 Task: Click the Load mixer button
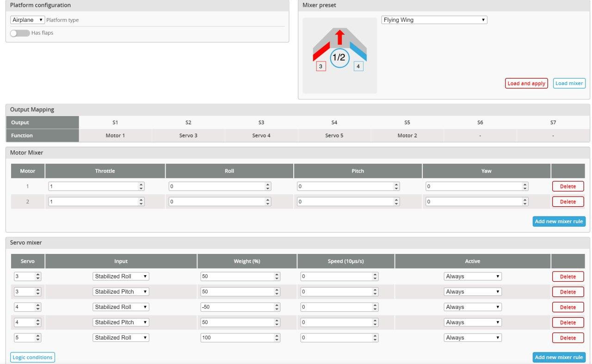tap(569, 83)
